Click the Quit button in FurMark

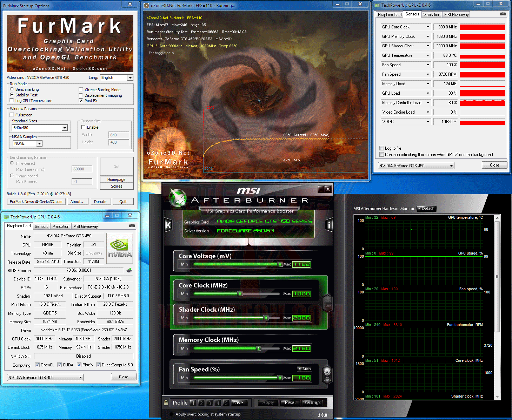pyautogui.click(x=123, y=202)
